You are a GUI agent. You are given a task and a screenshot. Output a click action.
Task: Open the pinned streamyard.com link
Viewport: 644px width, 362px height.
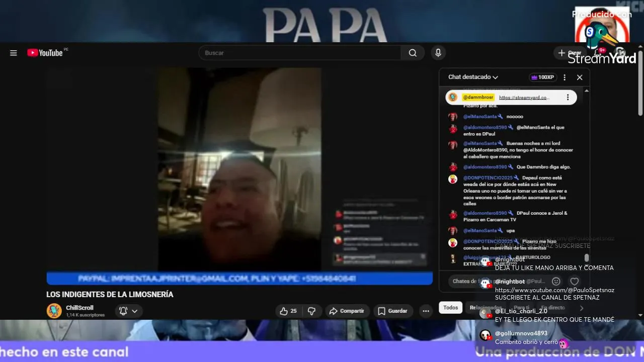pyautogui.click(x=524, y=98)
